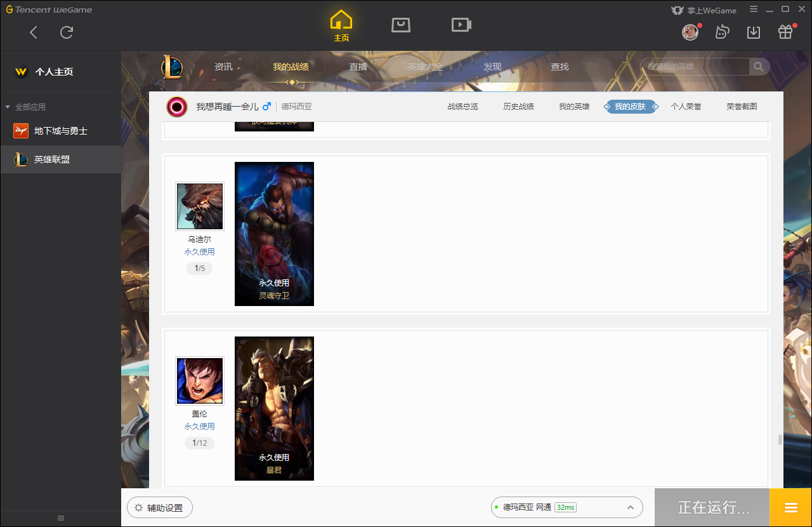Select 英雄联盟 in sidebar
The height and width of the screenshot is (527, 812).
click(x=60, y=159)
